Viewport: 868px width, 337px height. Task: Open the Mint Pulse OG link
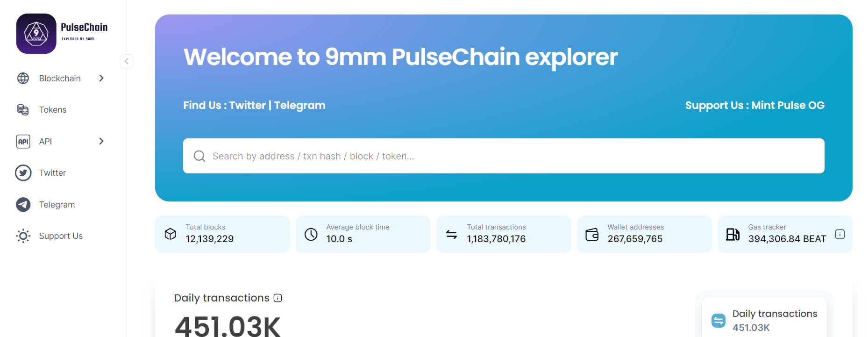(788, 105)
